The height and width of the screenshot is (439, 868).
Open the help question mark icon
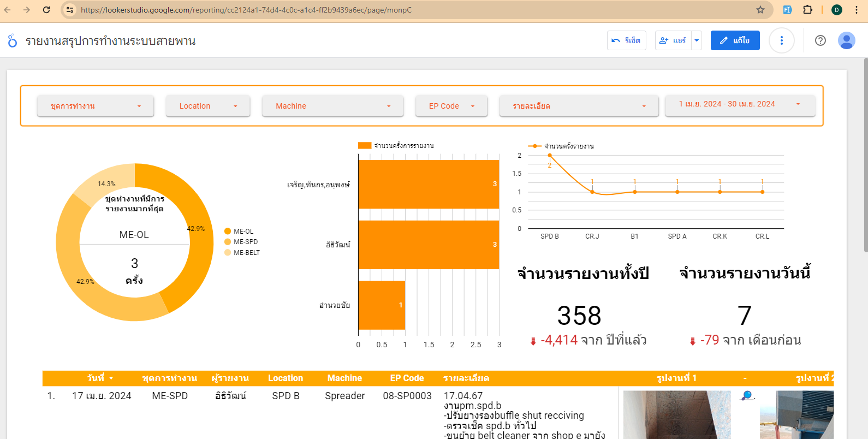(x=820, y=40)
